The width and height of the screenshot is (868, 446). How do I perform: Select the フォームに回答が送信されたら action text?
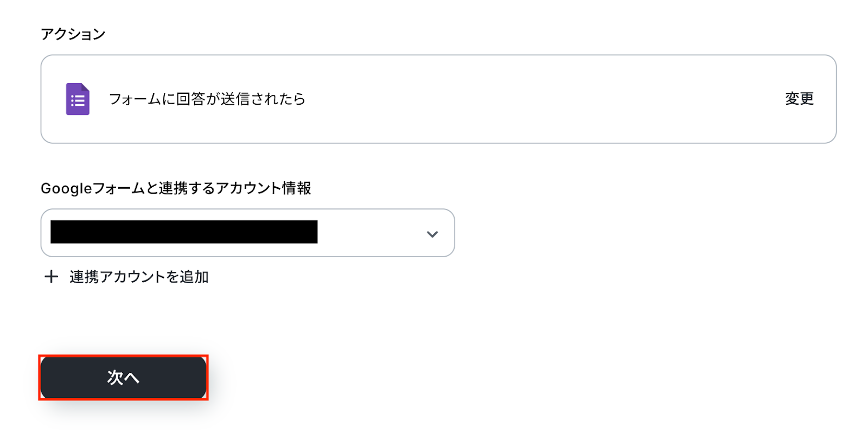207,99
